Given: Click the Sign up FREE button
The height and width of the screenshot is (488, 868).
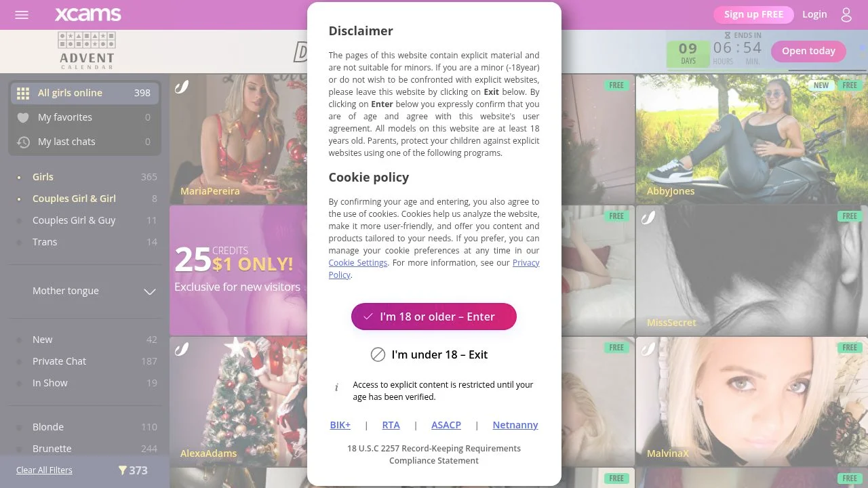Looking at the screenshot, I should click(x=753, y=14).
